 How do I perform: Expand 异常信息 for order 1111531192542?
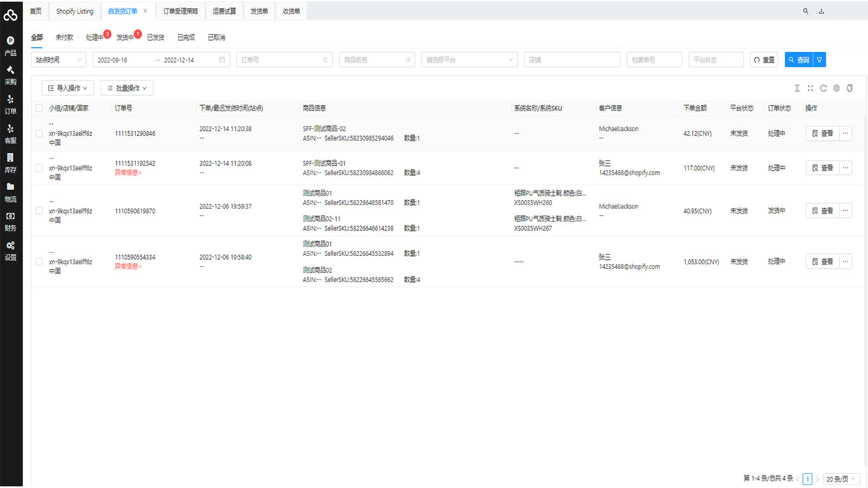point(128,172)
